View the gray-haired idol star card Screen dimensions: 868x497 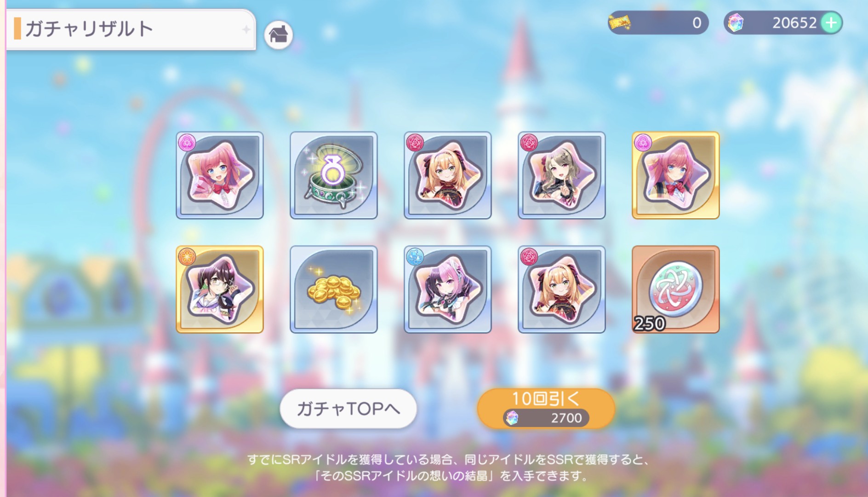(562, 175)
